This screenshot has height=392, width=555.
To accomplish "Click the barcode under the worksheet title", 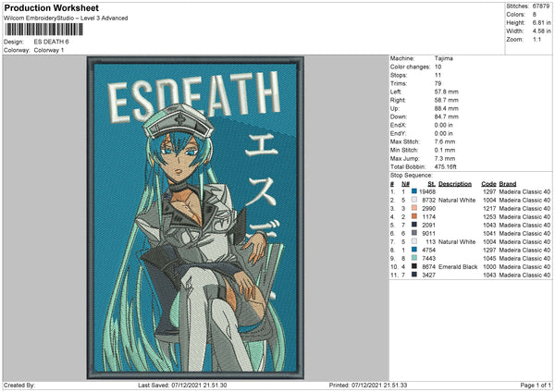I will [x=43, y=30].
